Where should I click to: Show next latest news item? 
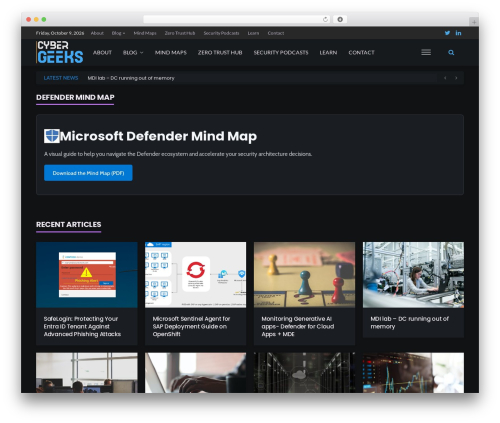pyautogui.click(x=456, y=78)
